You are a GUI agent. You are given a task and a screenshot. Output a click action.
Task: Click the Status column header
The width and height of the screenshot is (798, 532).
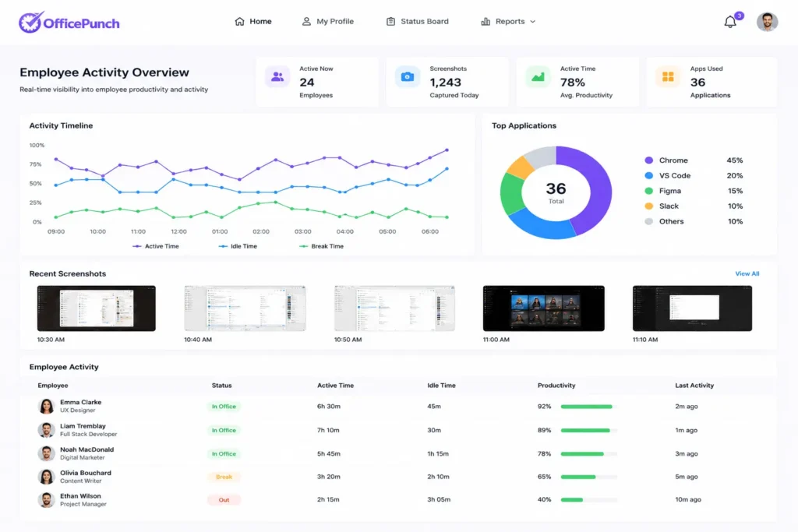[x=222, y=386]
